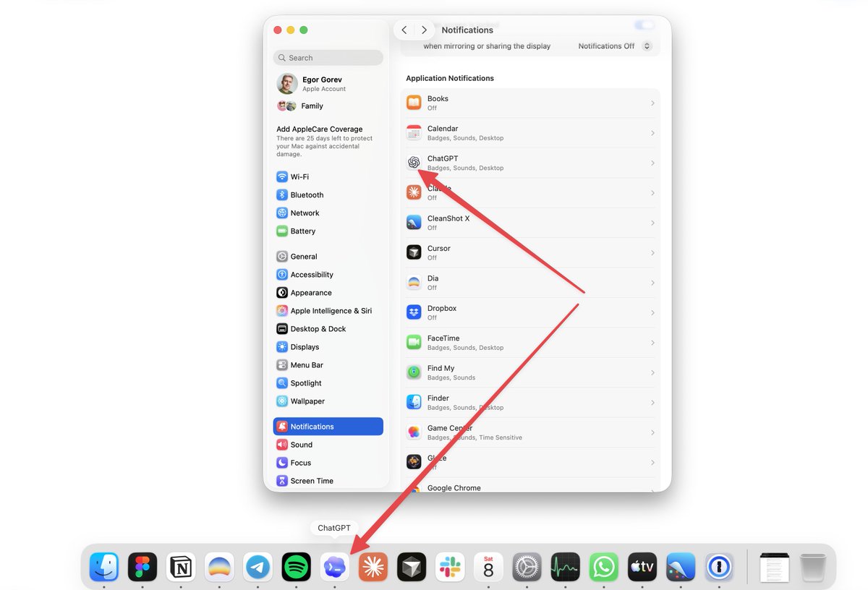
Task: Select the green Battery icon in sidebar
Action: pos(282,231)
